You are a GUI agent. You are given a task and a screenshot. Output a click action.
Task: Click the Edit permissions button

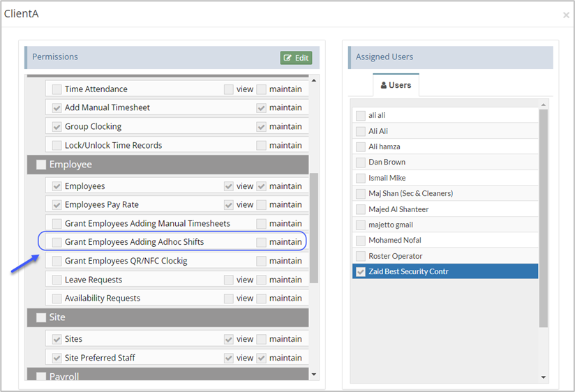pyautogui.click(x=296, y=58)
